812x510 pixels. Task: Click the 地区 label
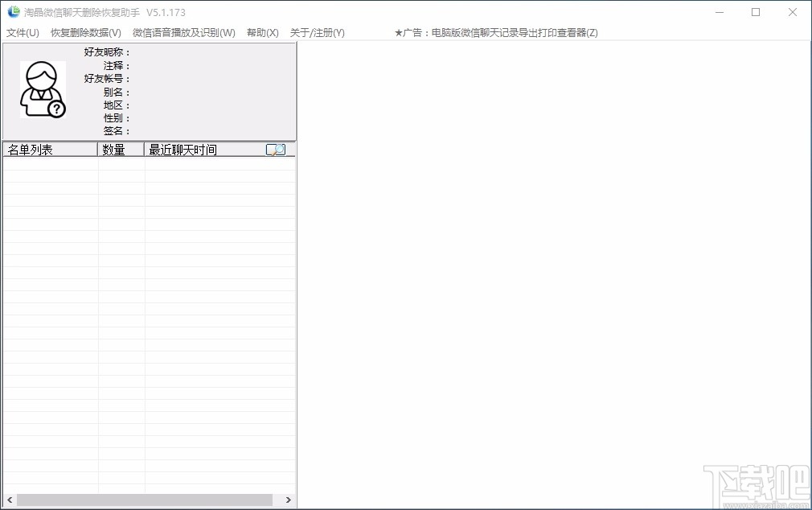117,105
